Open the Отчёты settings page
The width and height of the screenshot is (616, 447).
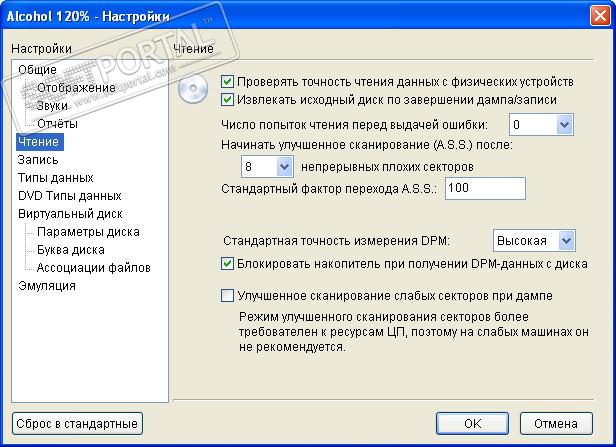point(57,124)
